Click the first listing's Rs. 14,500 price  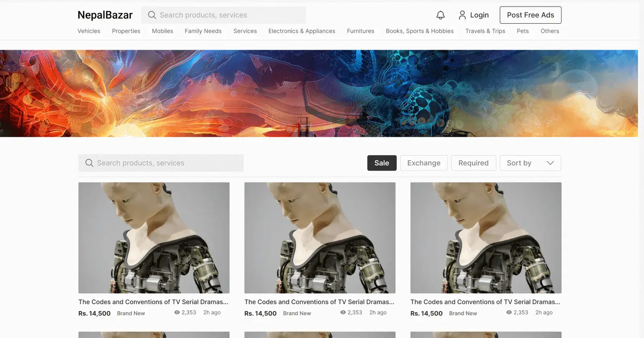tap(95, 313)
